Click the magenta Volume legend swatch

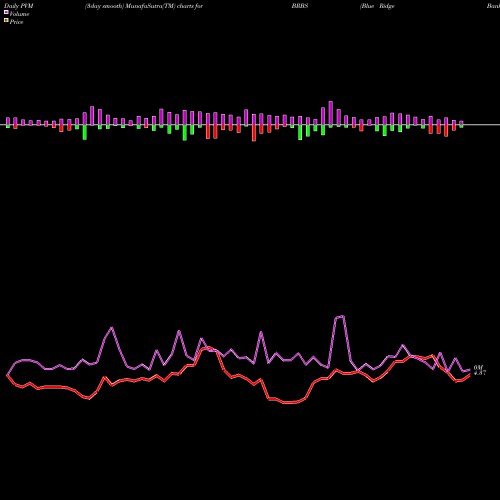(x=6, y=13)
